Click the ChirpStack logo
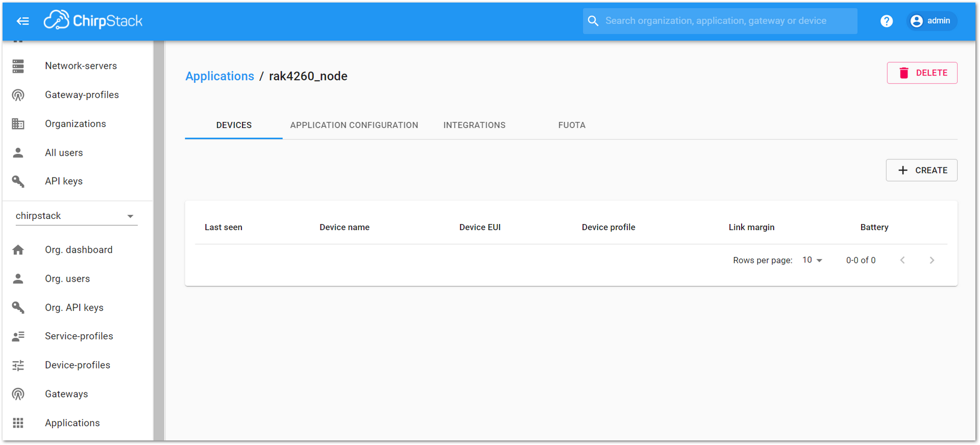 [x=93, y=20]
